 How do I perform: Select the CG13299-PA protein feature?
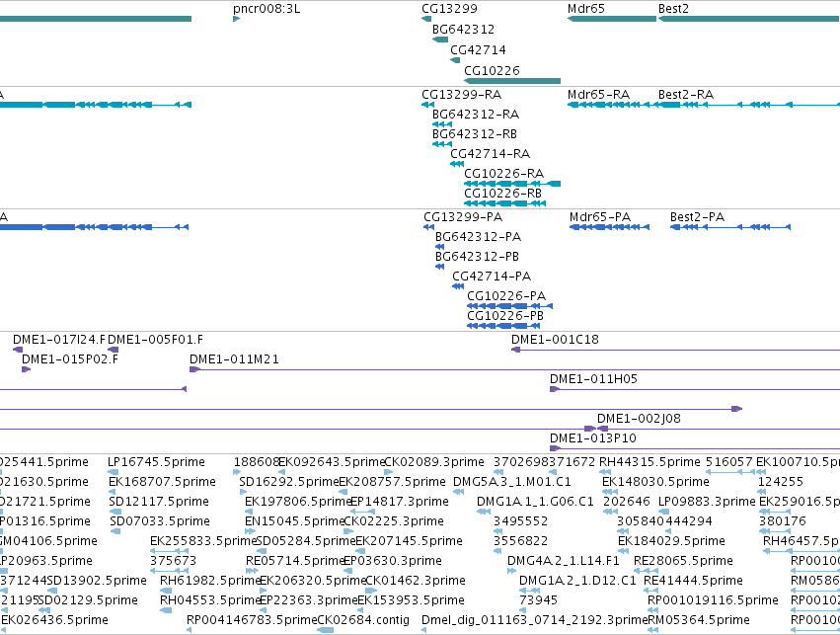click(428, 227)
